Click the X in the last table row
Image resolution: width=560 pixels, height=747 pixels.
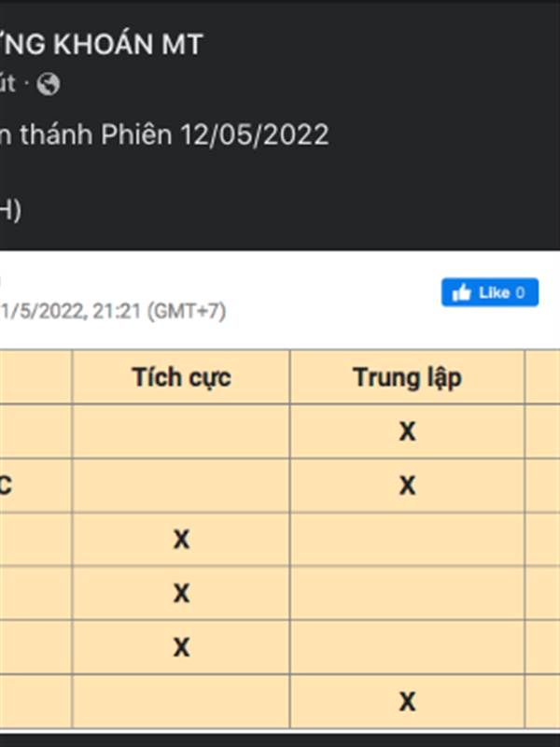click(407, 701)
